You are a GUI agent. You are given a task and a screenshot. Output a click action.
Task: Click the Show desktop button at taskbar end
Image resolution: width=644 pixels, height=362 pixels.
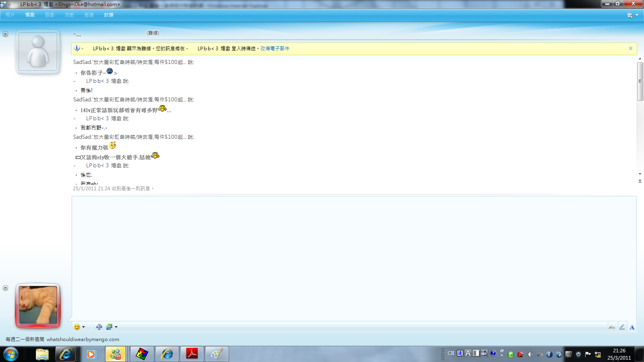click(x=640, y=354)
